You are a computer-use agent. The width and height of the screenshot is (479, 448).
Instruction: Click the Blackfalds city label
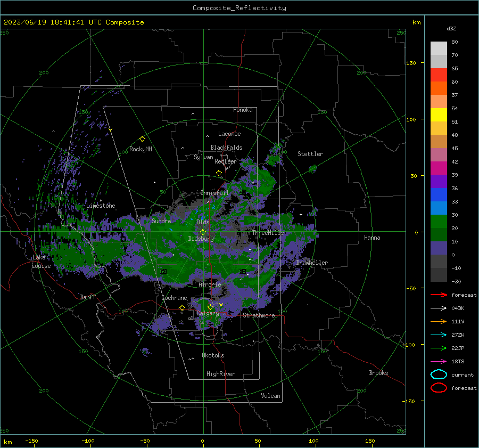pyautogui.click(x=226, y=148)
